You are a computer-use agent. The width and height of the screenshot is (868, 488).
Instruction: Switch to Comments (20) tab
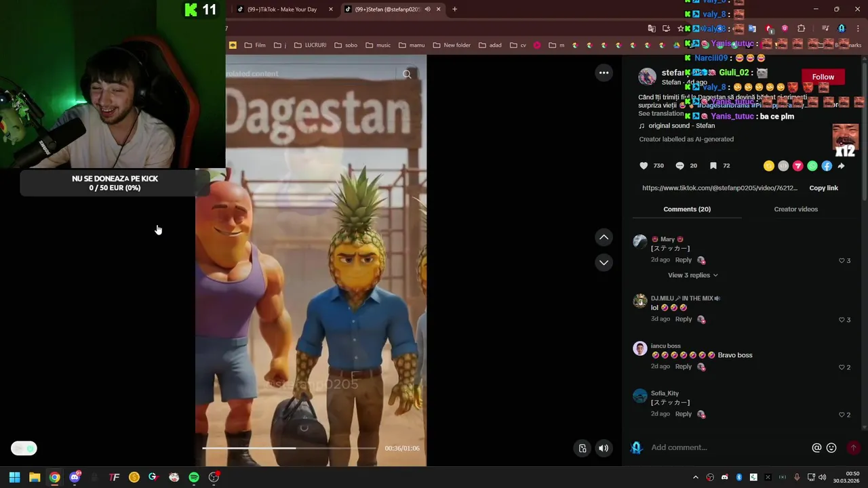click(x=687, y=209)
